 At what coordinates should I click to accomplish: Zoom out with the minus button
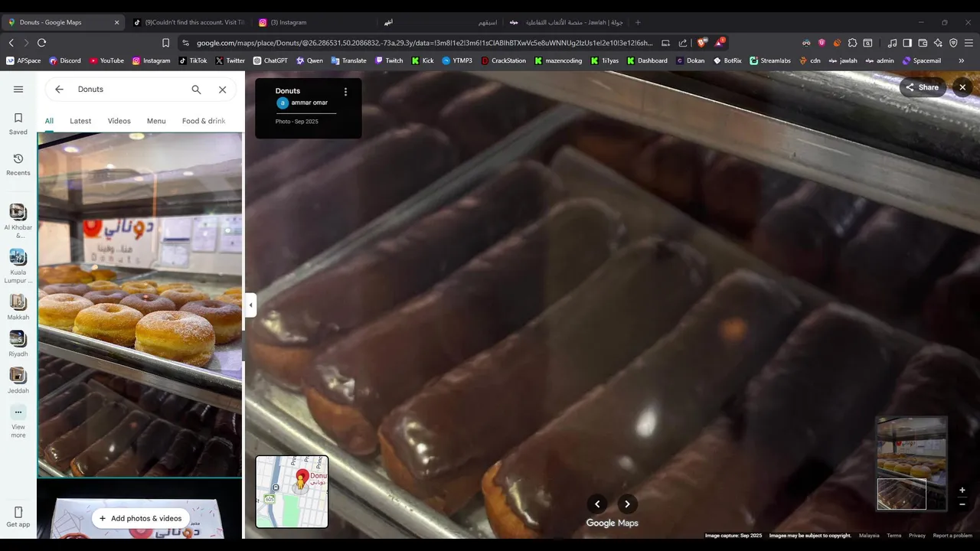click(962, 504)
